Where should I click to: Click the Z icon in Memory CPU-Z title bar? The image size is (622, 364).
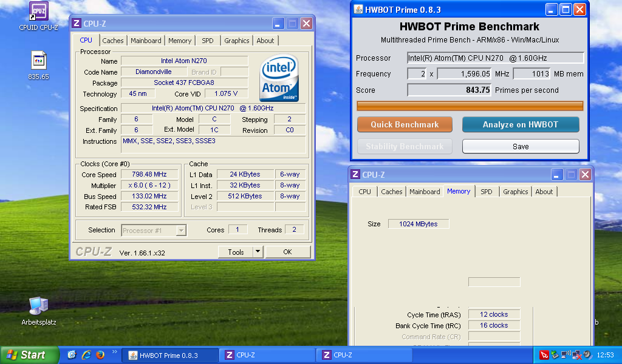coord(355,174)
